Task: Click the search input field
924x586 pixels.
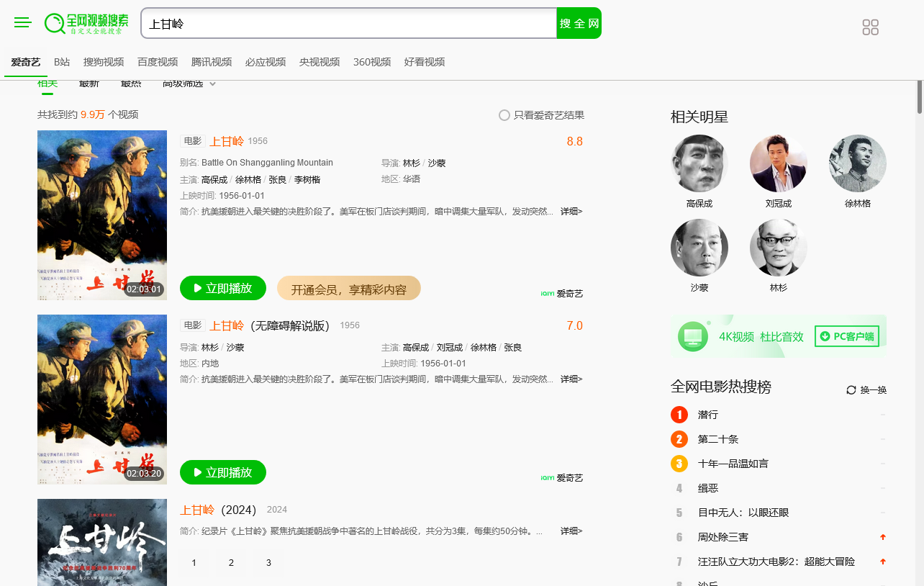Action: 349,24
